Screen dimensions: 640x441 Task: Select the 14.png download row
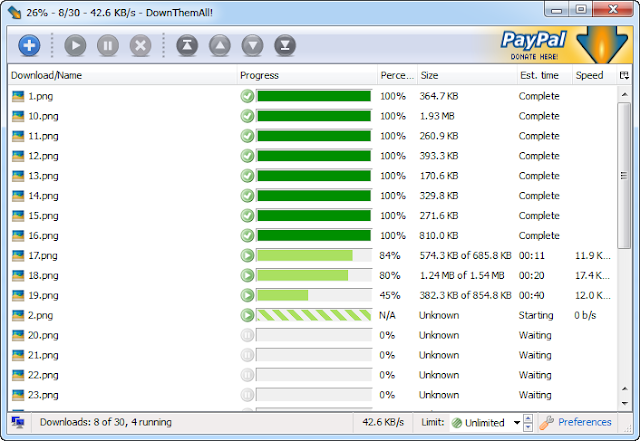point(311,196)
